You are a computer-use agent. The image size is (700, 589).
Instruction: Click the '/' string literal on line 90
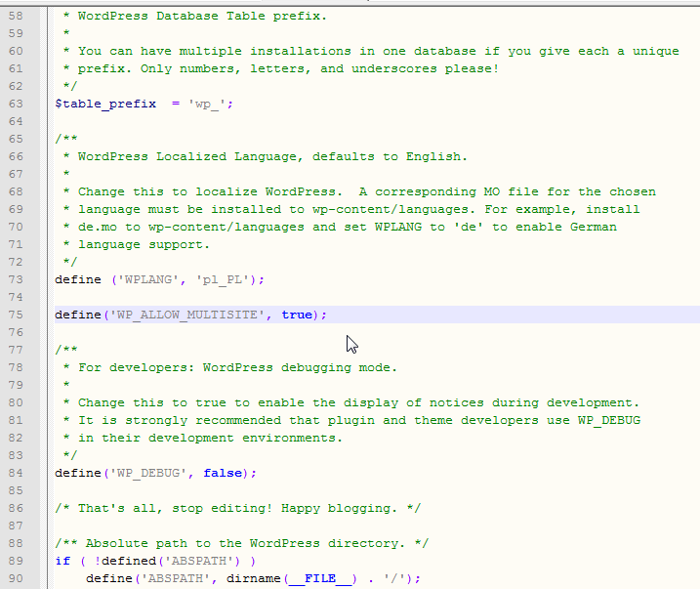394,578
